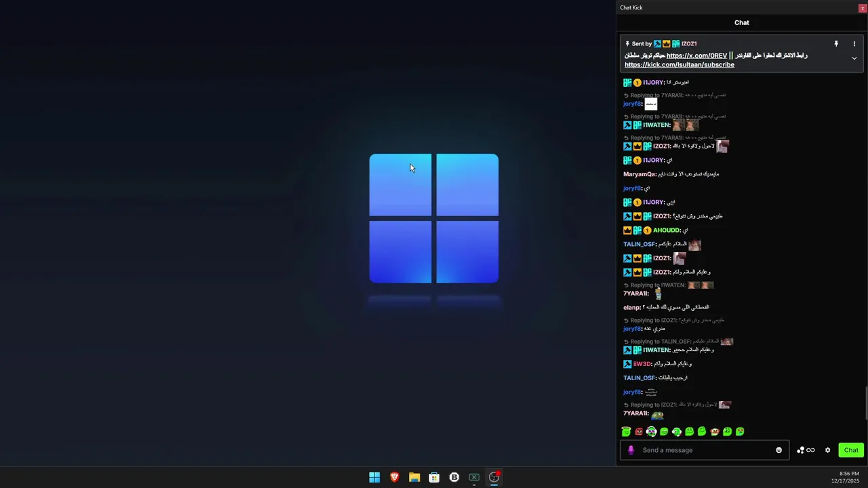Click username elanp in chat
Viewport: 868px width, 488px height.
pyautogui.click(x=631, y=308)
